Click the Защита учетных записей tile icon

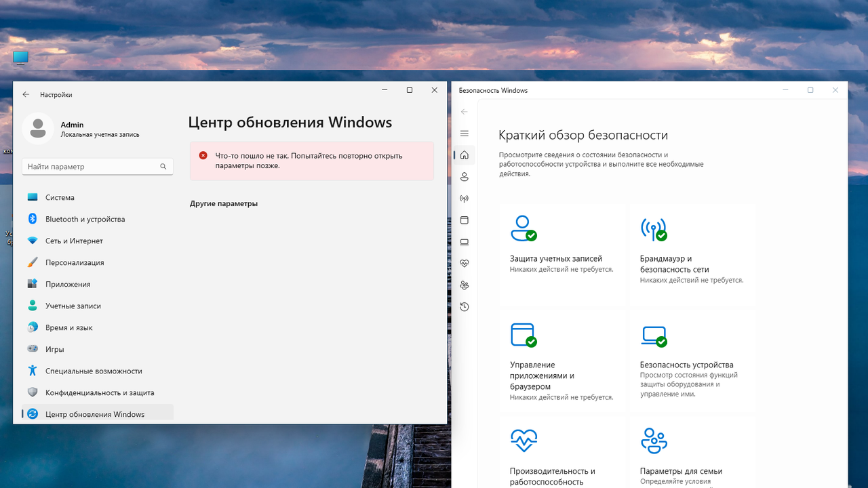click(x=524, y=228)
